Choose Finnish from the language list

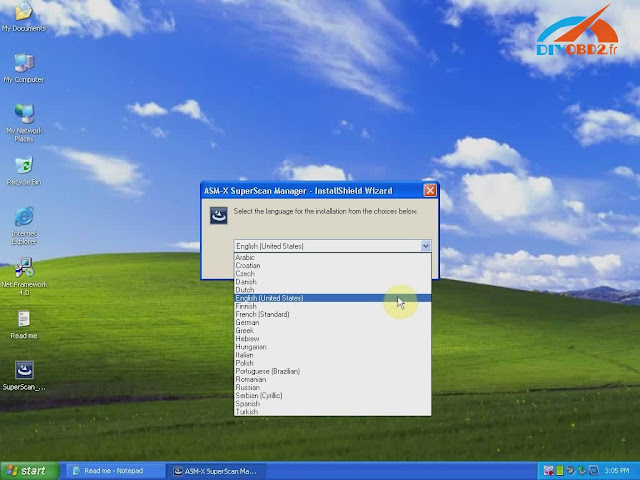[332, 306]
